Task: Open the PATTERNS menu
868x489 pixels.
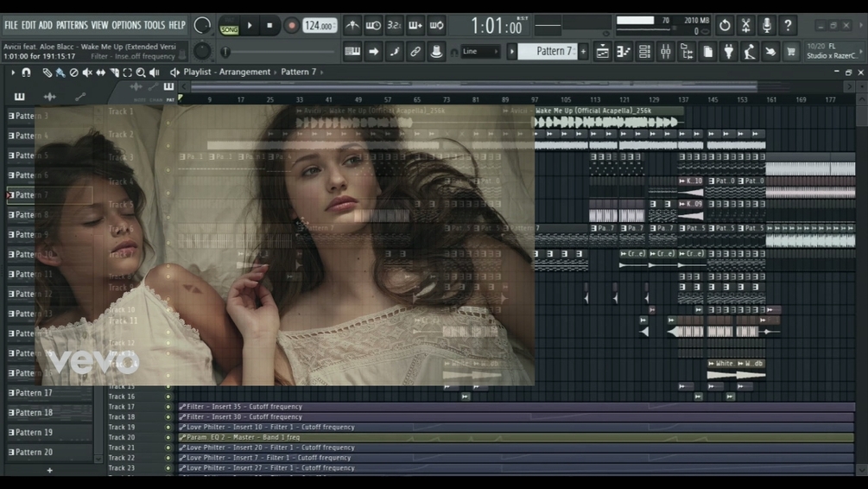Action: pos(72,25)
